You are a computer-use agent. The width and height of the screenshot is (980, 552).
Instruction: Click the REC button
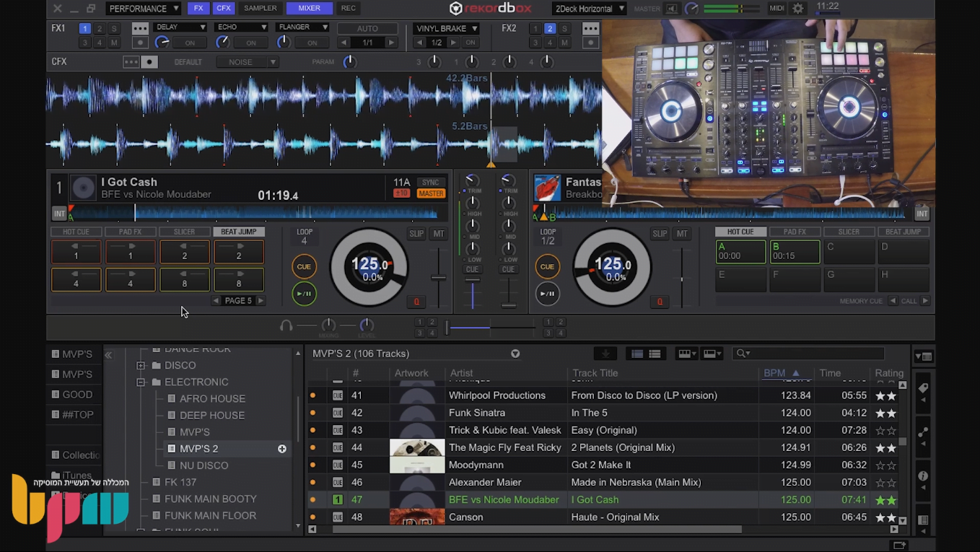click(349, 9)
